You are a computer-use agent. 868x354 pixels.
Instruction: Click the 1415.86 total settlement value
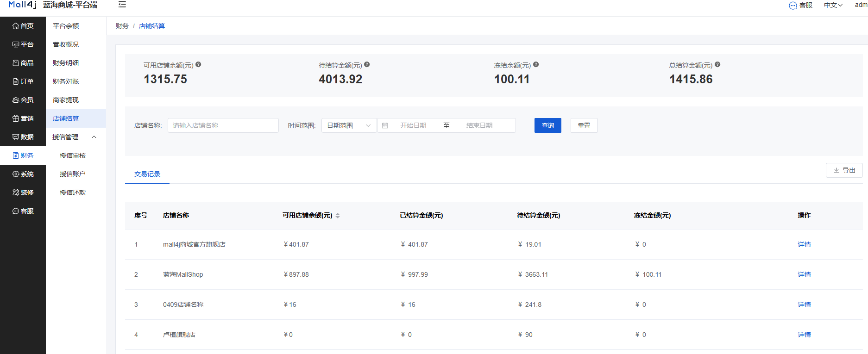[x=691, y=79]
